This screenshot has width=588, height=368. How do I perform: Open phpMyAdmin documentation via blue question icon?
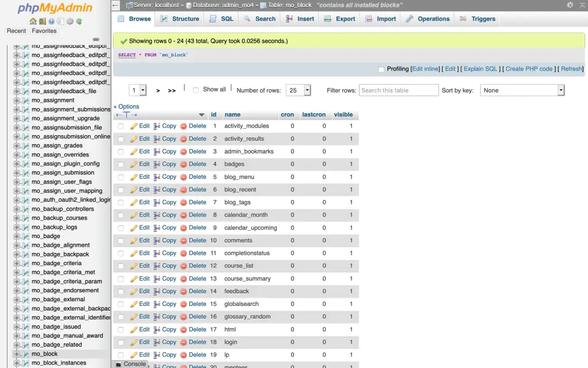point(51,20)
